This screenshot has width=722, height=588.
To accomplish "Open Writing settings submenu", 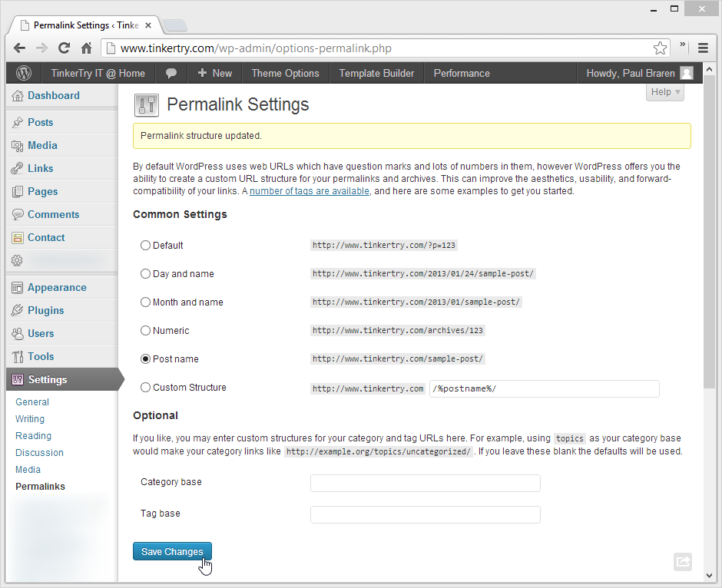I will 30,419.
